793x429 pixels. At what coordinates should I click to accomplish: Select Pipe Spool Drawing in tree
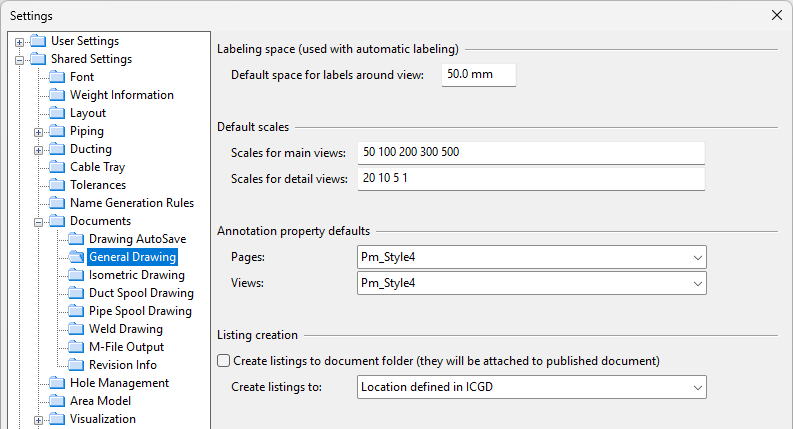(x=140, y=311)
